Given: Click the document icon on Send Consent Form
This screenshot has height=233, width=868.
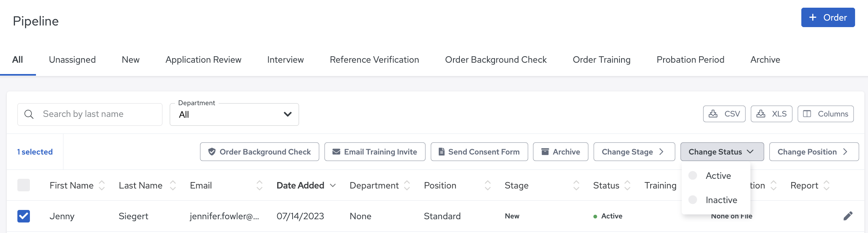Looking at the screenshot, I should [442, 152].
